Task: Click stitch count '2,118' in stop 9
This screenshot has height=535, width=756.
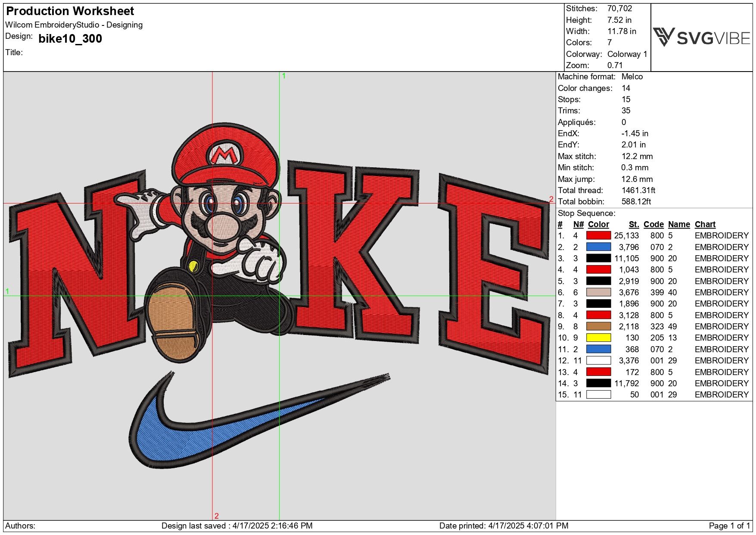Action: [x=629, y=326]
